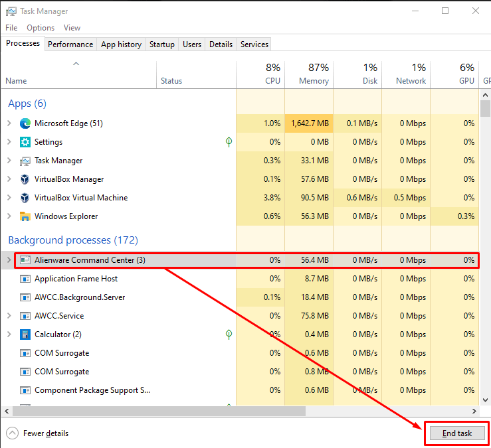Viewport: 491px width, 448px height.
Task: Open the Services tab
Action: click(x=254, y=44)
